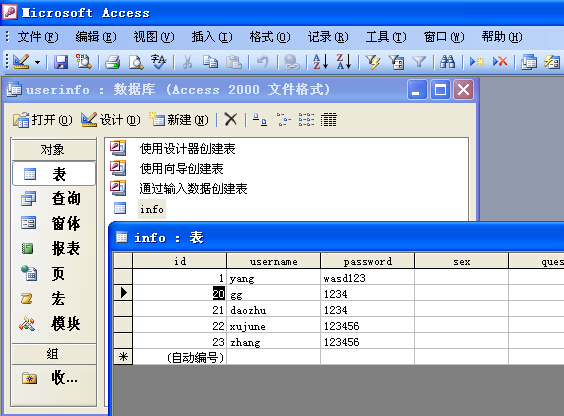
Task: Click the yang username cell
Action: 273,278
